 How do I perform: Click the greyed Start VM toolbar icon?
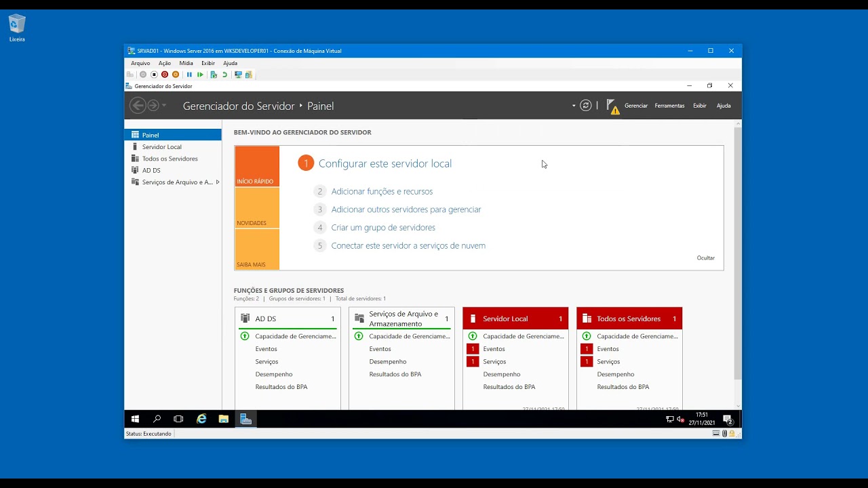[x=143, y=75]
